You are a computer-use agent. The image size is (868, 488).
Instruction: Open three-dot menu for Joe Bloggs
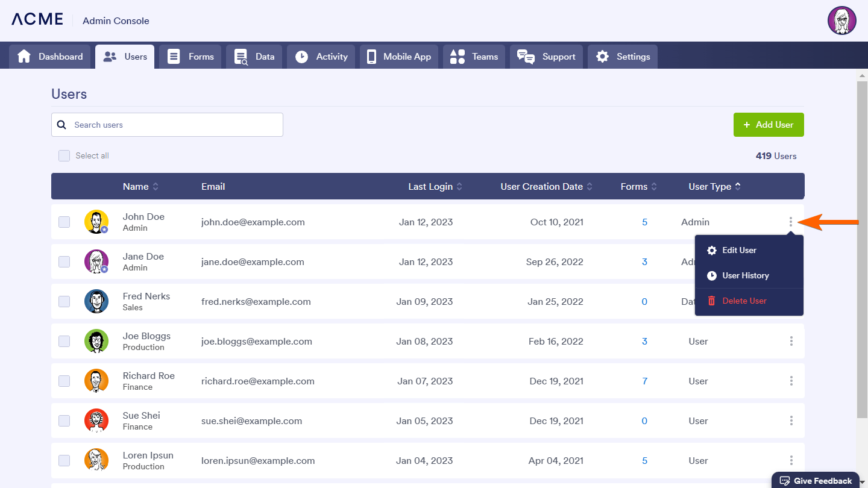[791, 341]
